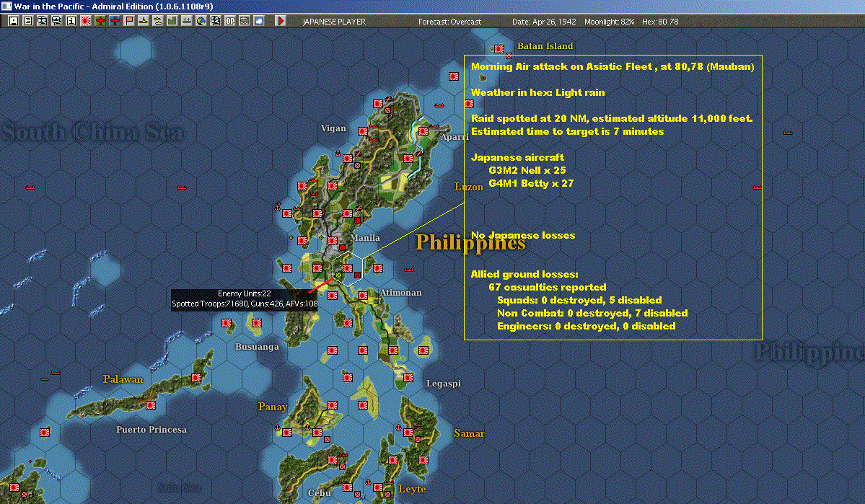Open the OP operations report icon
Viewport: 865px width, 504px height.
tap(229, 21)
